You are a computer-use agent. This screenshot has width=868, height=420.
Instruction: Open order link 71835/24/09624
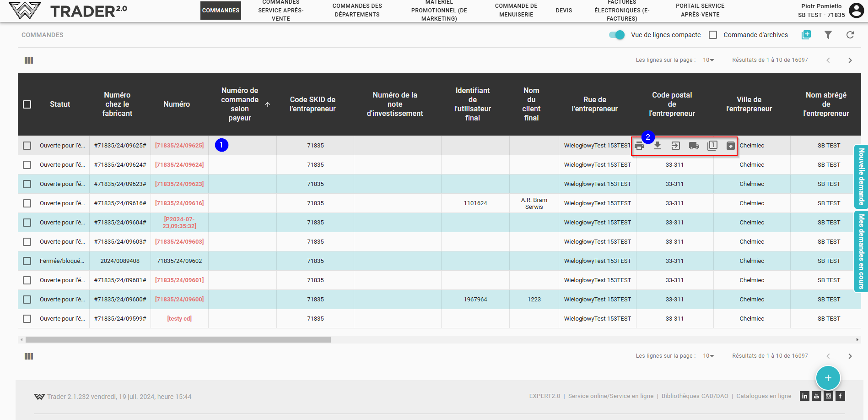tap(179, 165)
